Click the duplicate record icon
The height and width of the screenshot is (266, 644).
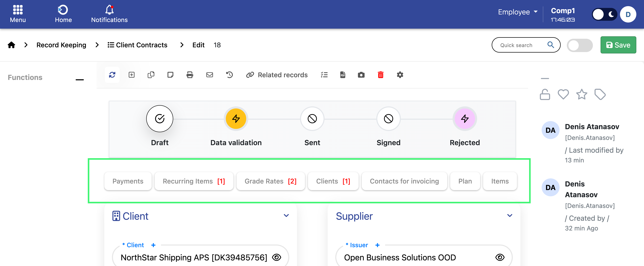[151, 75]
